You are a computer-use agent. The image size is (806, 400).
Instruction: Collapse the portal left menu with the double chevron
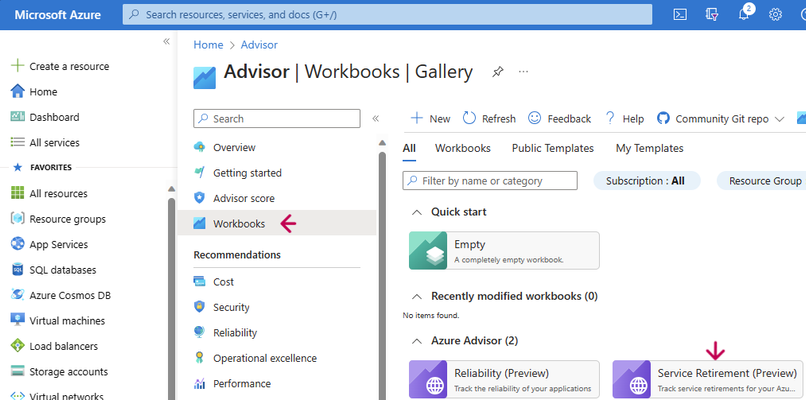[x=166, y=42]
